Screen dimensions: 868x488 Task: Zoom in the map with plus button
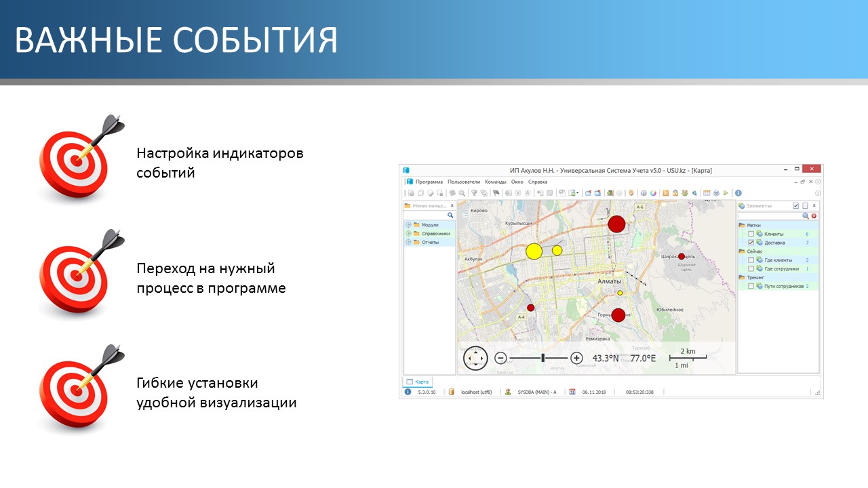pos(576,358)
